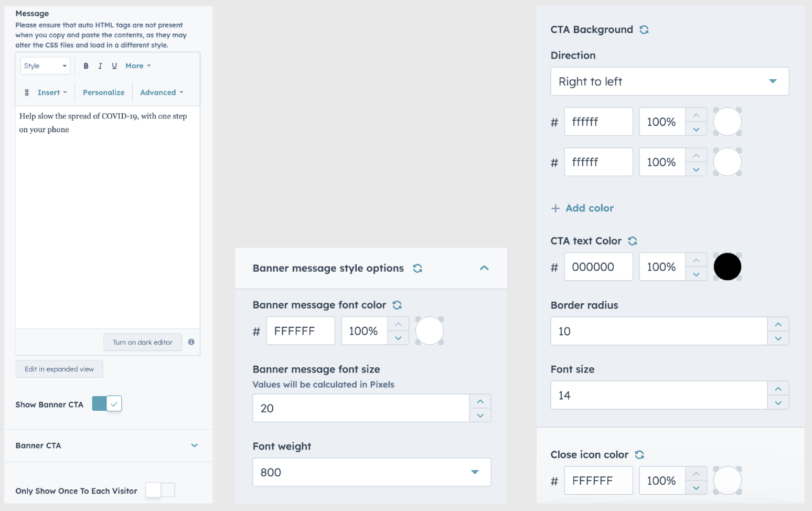Viewport: 812px width, 511px height.
Task: Disable the Show Banner CTA toggle
Action: coord(107,404)
